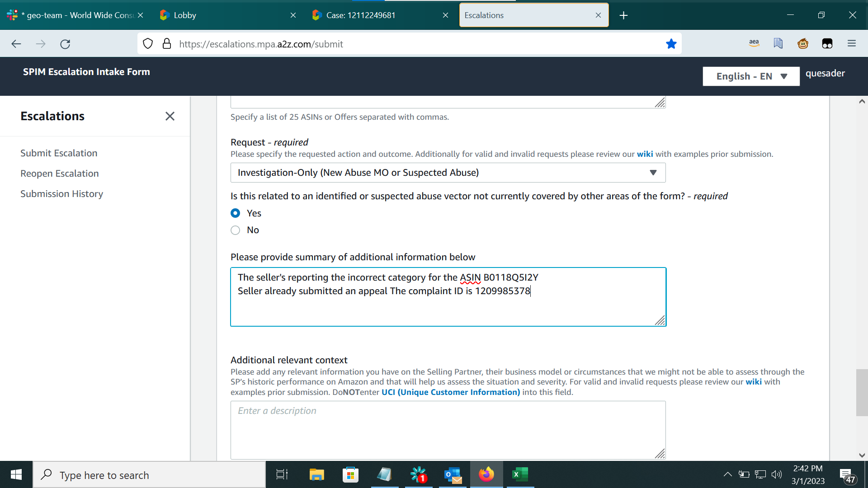Click the quesader username
Screen dimensions: 868x488
825,73
